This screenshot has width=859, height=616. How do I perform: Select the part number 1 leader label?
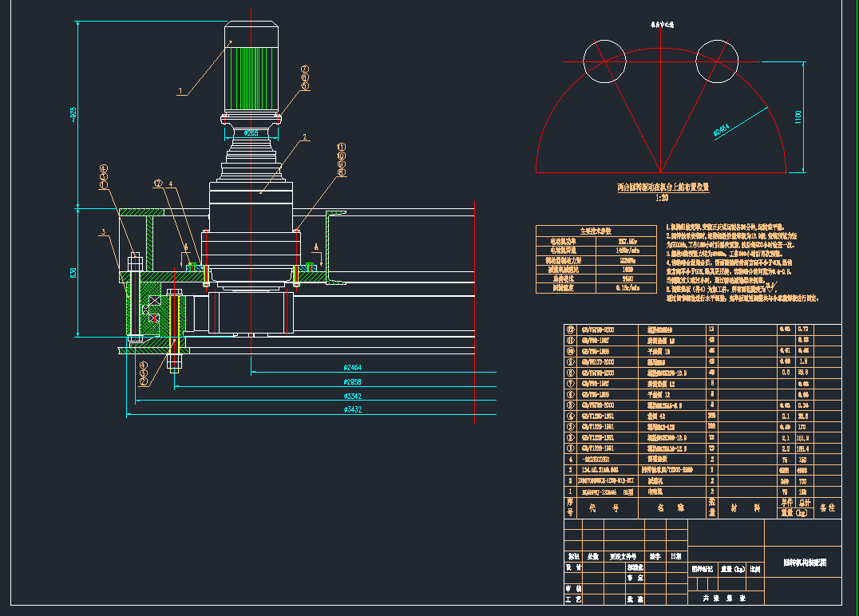(180, 91)
